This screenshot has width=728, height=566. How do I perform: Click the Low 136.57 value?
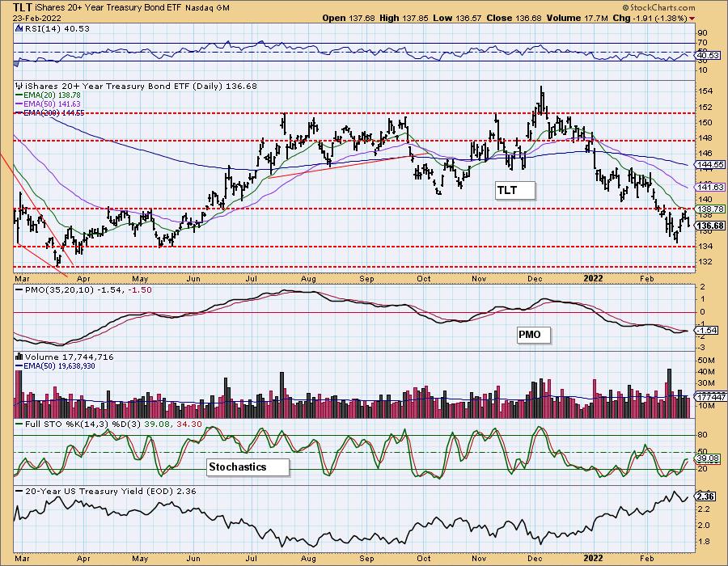(456, 18)
